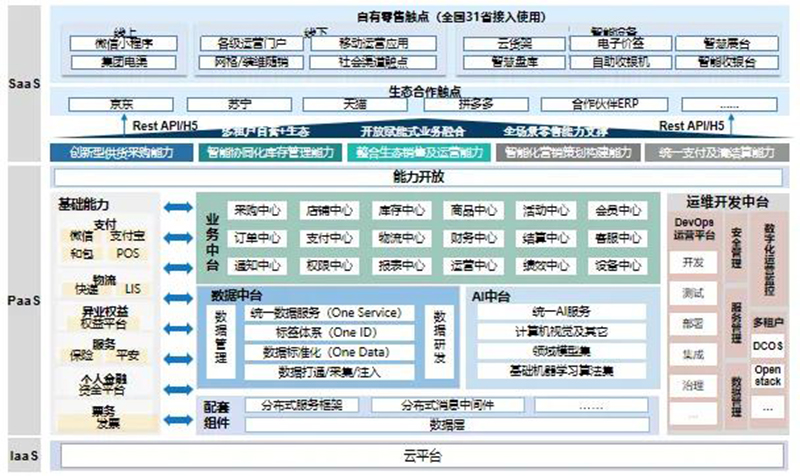The width and height of the screenshot is (800, 476).
Task: Select the 报表中心 box
Action: click(401, 266)
